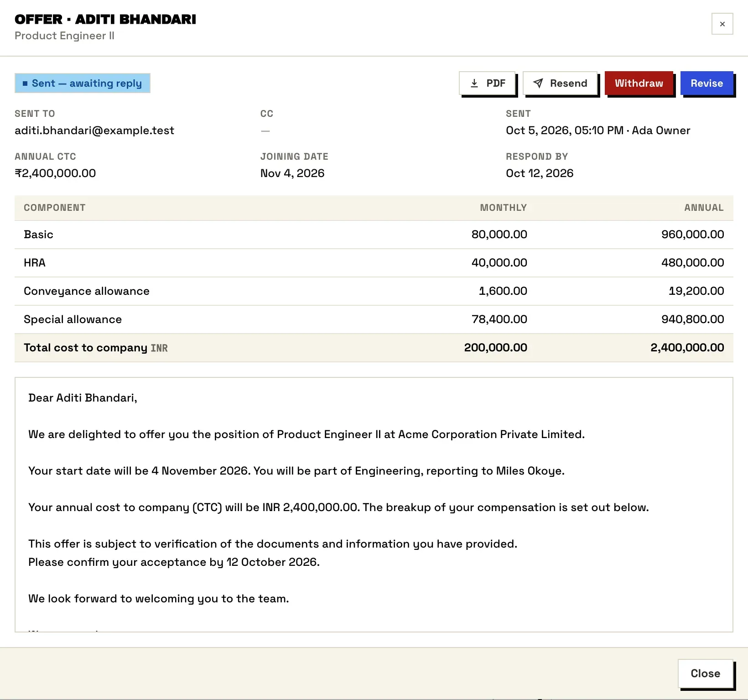Click the Annual CTC value ₹2,400,000.00
748x700 pixels.
[55, 173]
